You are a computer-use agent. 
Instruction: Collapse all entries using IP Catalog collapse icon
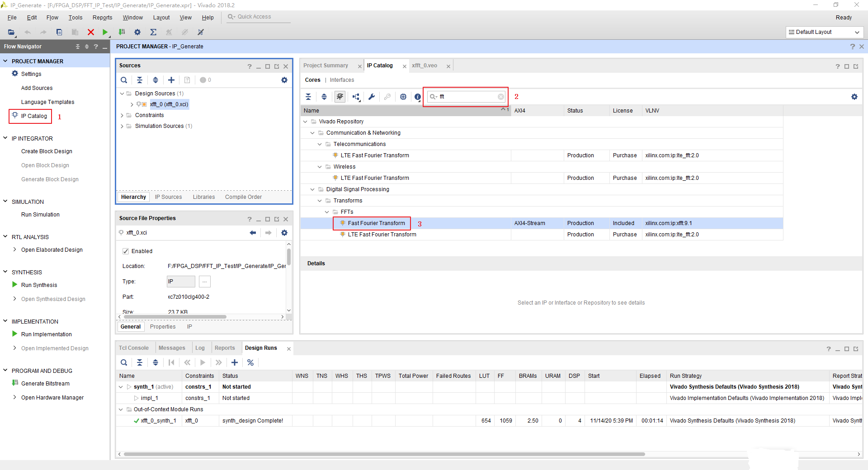(x=308, y=96)
